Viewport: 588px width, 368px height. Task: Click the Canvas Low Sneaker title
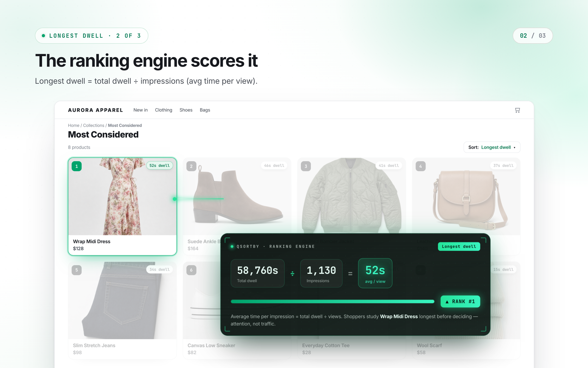coord(211,345)
